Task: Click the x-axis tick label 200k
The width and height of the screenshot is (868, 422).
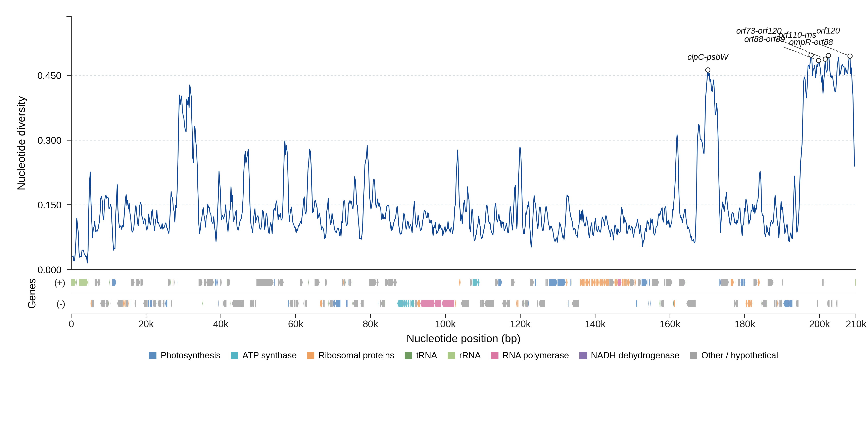Action: click(819, 324)
